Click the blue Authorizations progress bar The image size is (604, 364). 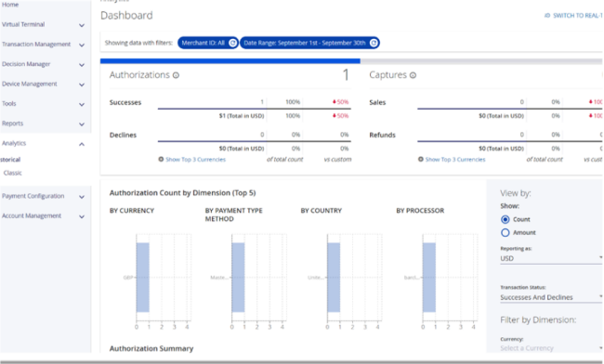pos(230,60)
